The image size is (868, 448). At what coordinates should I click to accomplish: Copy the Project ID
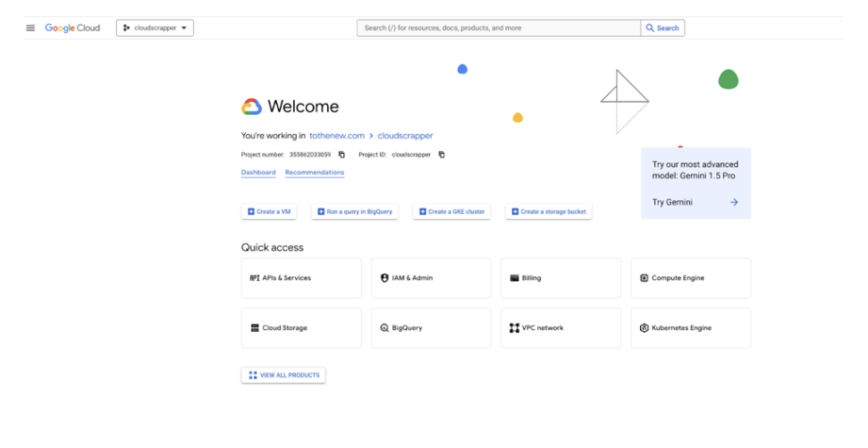click(442, 155)
